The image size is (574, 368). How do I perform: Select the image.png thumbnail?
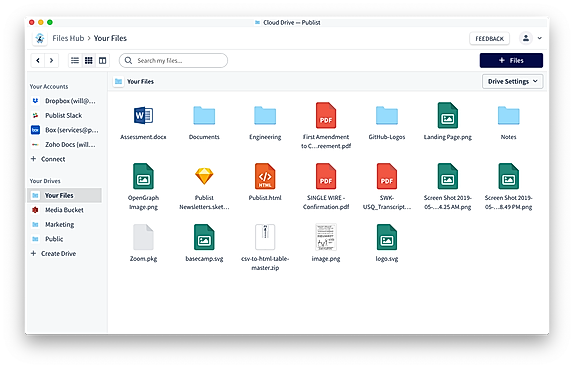tap(326, 237)
